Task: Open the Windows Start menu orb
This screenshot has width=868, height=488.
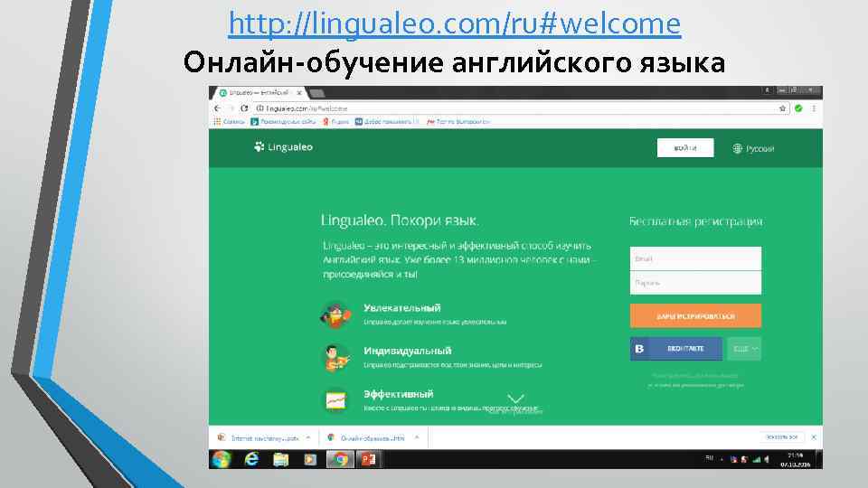Action: pyautogui.click(x=222, y=459)
